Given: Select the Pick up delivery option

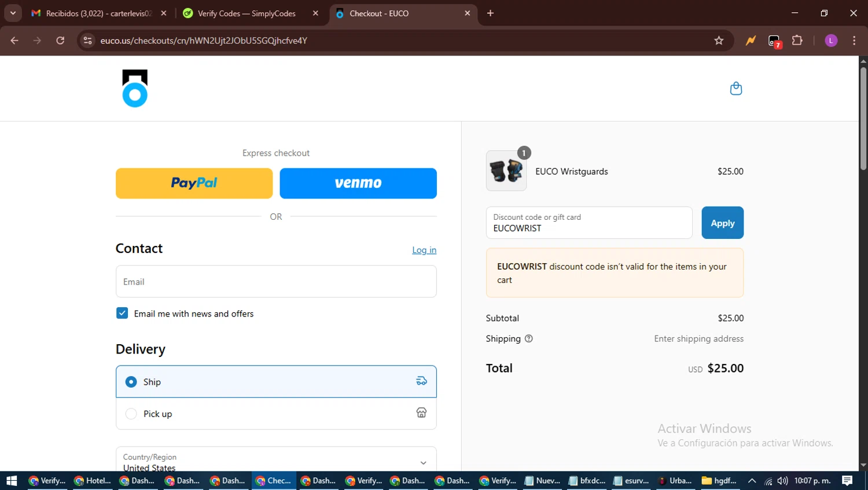Looking at the screenshot, I should click(x=276, y=414).
